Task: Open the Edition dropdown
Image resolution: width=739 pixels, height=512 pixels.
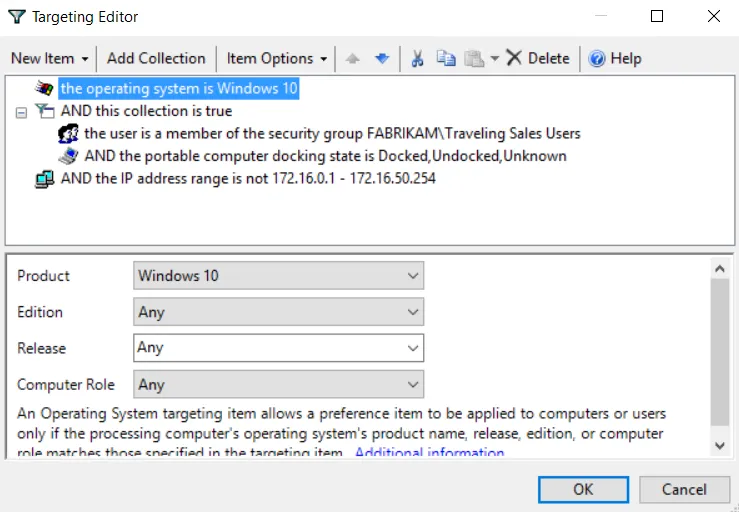Action: (x=279, y=312)
